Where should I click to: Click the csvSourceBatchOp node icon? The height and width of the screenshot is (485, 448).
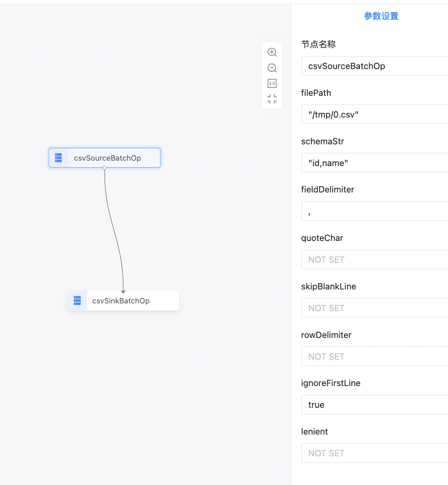59,158
